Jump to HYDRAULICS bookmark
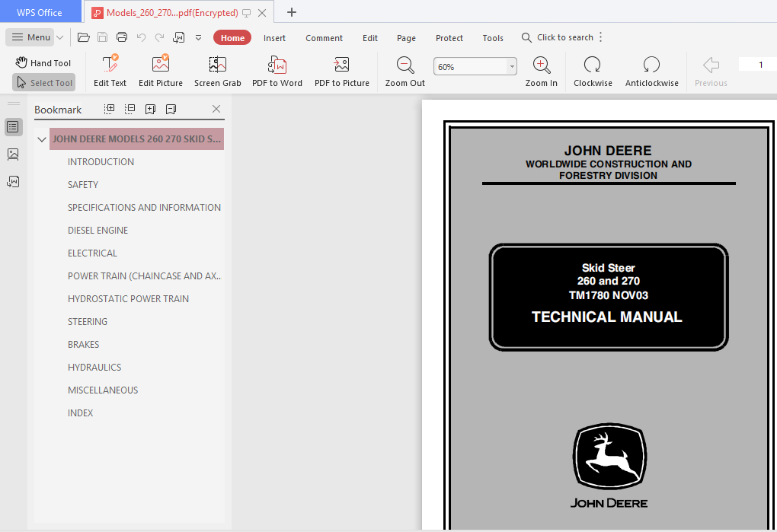This screenshot has width=777, height=532. coord(94,367)
